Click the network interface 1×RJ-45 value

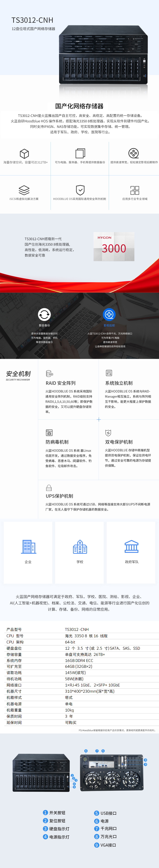point(92,685)
